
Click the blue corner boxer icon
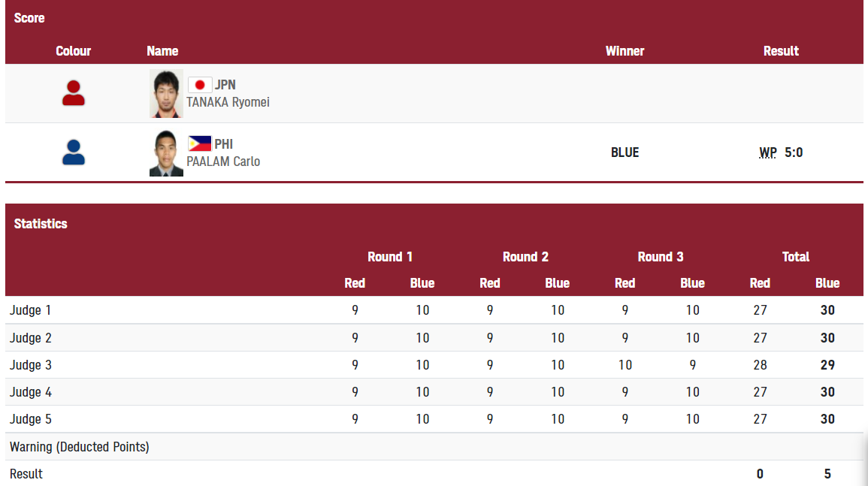73,152
